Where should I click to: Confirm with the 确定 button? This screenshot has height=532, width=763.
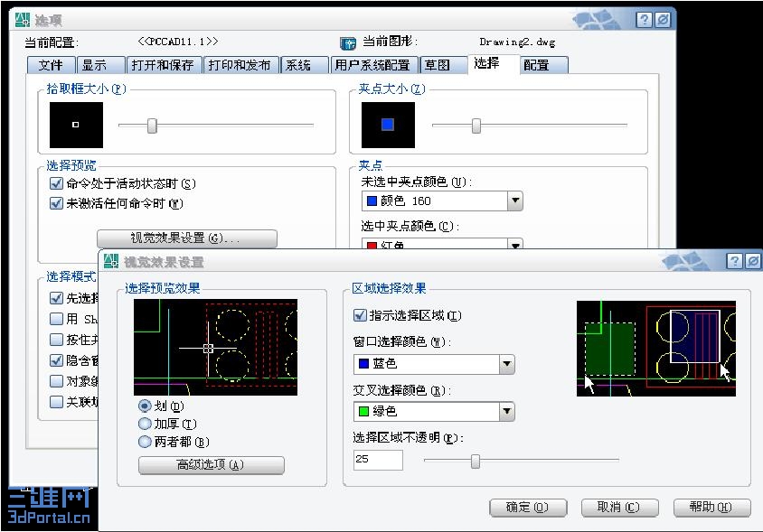click(528, 508)
